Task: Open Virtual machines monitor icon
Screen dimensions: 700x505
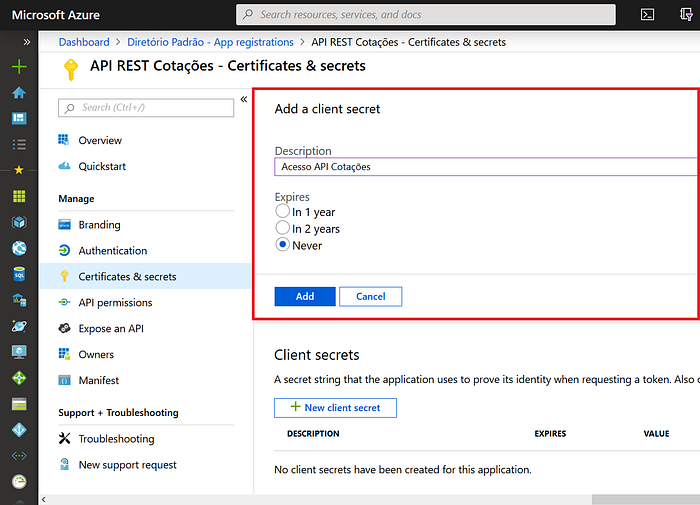Action: tap(19, 352)
